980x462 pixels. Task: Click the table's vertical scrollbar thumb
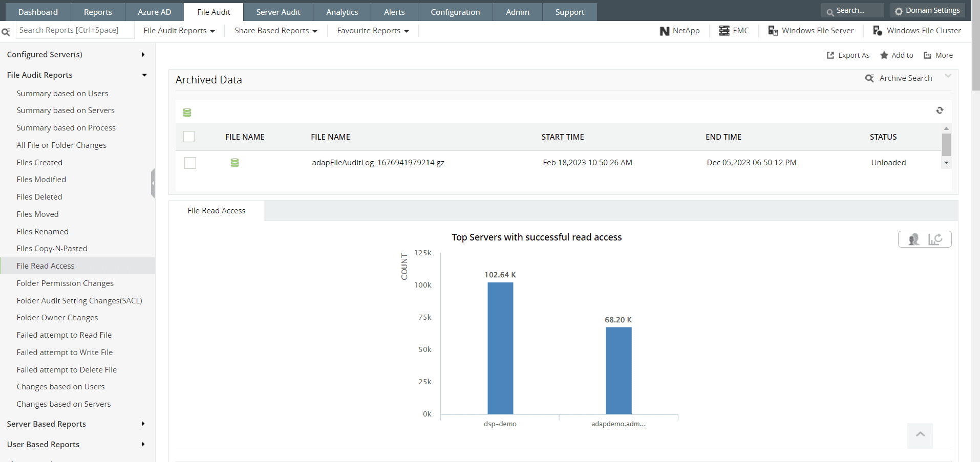coord(946,144)
